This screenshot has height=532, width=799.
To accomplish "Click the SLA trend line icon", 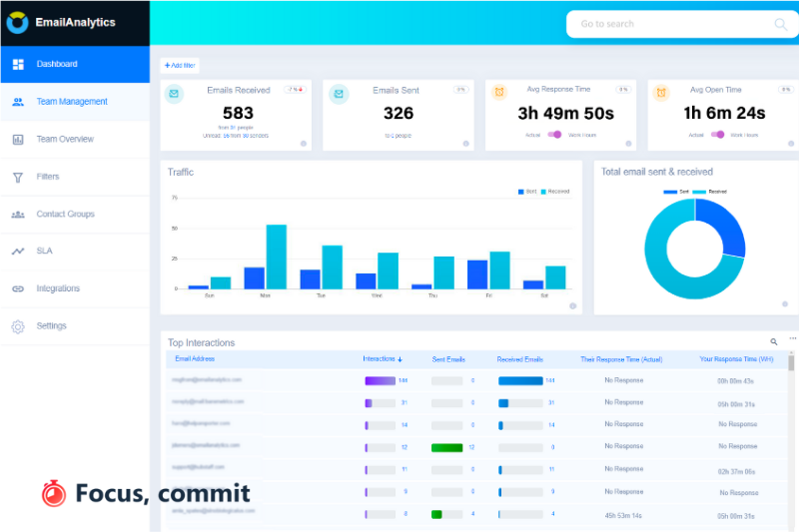I will pyautogui.click(x=18, y=251).
